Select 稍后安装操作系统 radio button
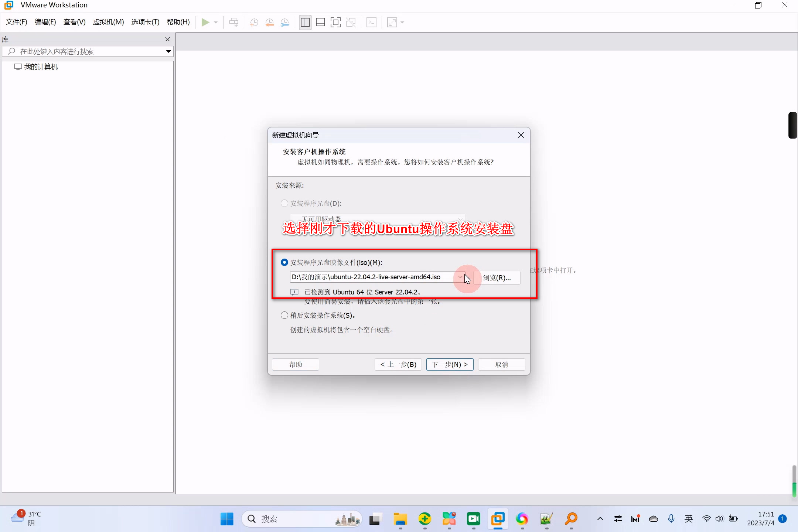Screen dimensions: 798x532 coord(284,315)
